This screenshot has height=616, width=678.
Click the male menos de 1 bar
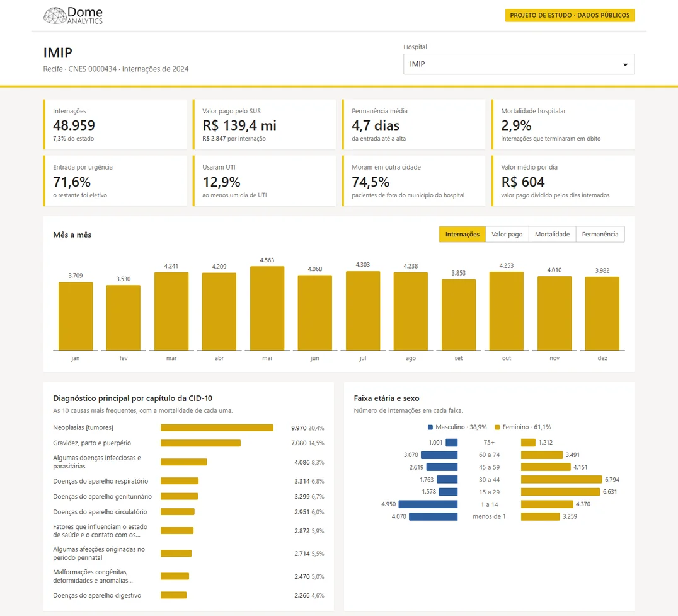click(x=434, y=516)
